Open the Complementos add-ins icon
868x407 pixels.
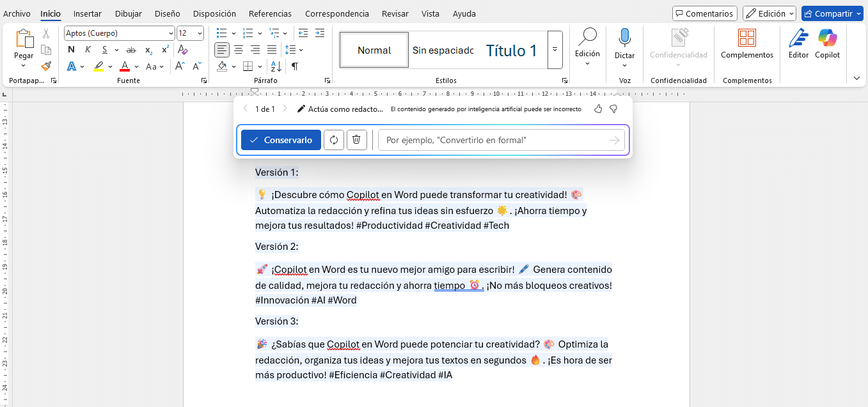[x=747, y=38]
